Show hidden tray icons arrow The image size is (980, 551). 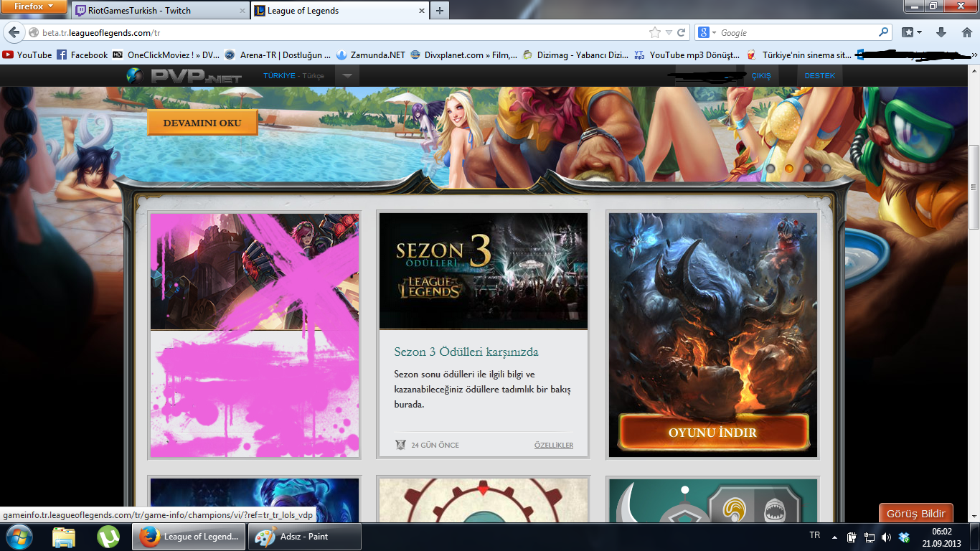[834, 537]
